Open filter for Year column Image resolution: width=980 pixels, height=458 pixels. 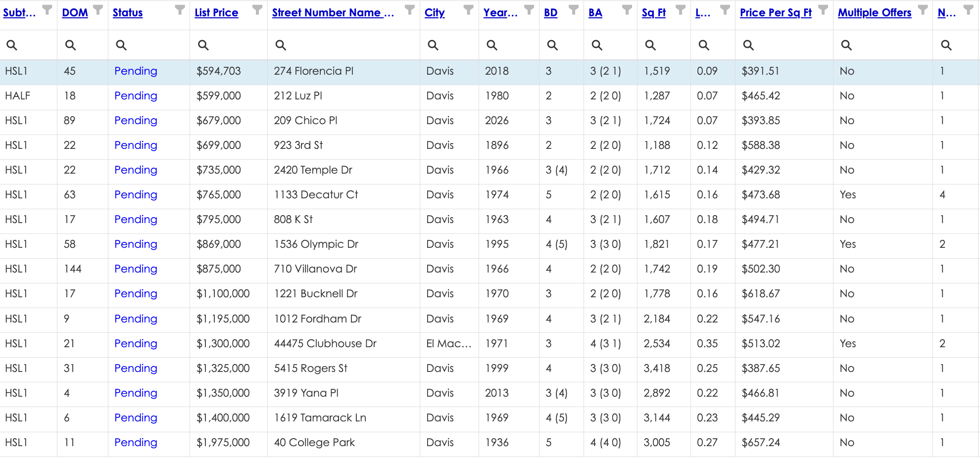click(529, 9)
